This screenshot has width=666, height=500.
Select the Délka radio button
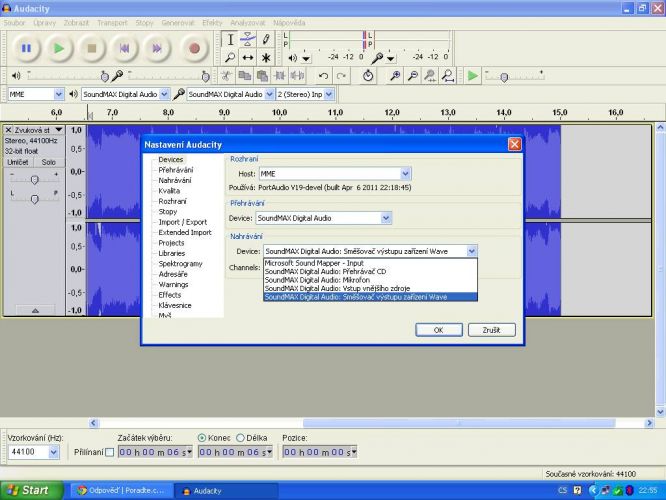point(240,438)
